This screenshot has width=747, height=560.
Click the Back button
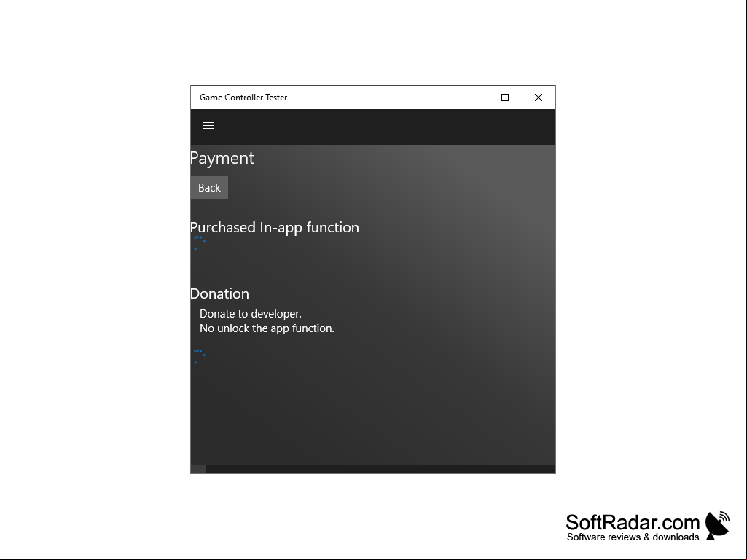pyautogui.click(x=209, y=187)
